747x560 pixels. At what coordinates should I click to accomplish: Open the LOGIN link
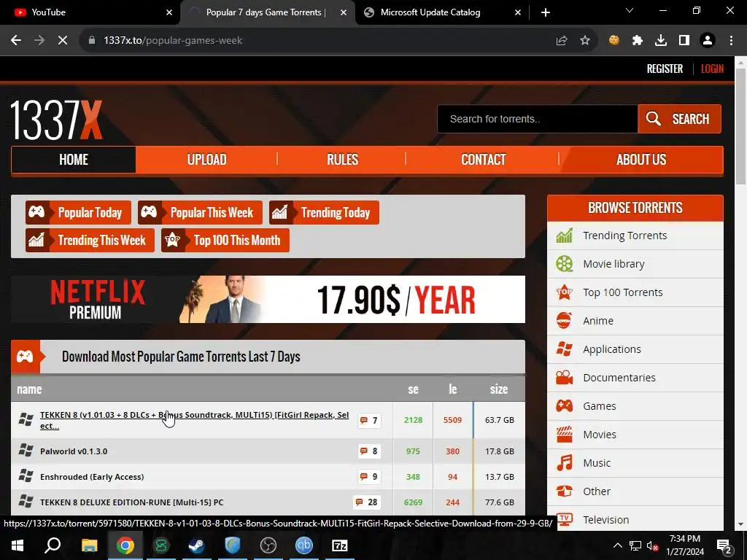coord(712,69)
